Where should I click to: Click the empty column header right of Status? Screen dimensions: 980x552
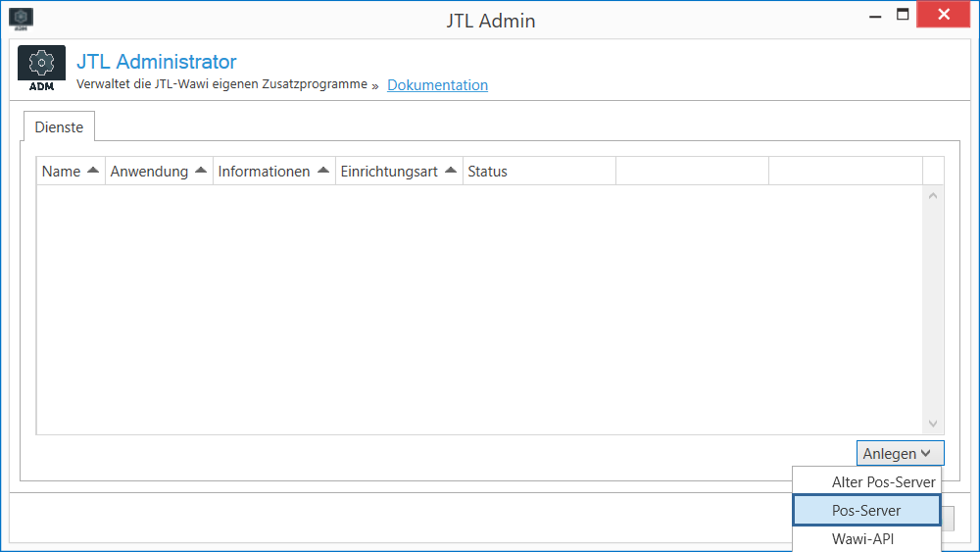(x=692, y=172)
